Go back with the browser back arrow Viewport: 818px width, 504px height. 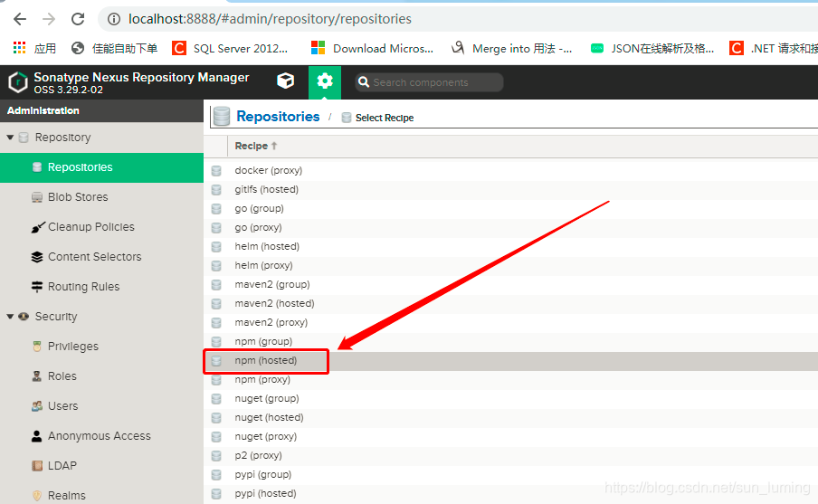20,19
